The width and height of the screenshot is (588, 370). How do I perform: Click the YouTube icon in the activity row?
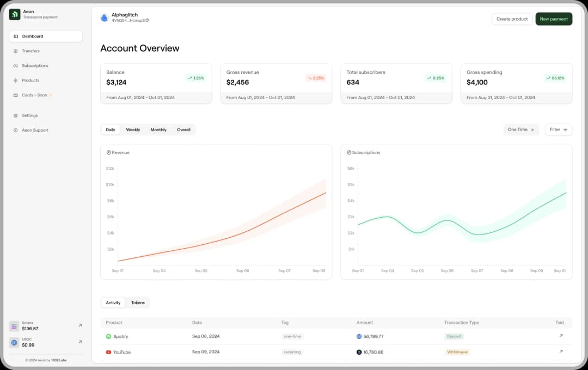[108, 352]
